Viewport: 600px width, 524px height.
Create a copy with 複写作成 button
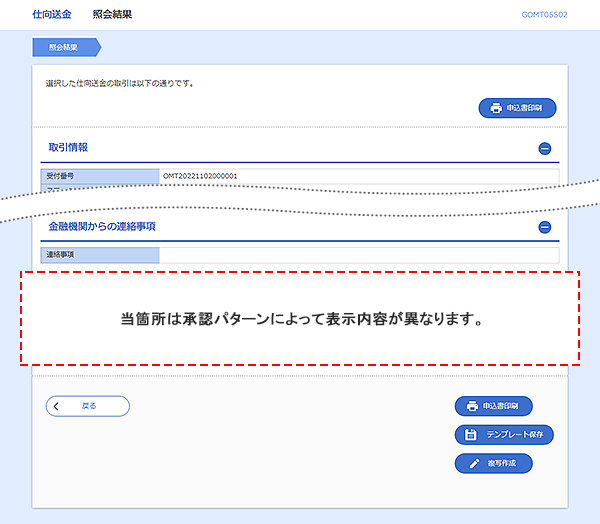(x=494, y=464)
